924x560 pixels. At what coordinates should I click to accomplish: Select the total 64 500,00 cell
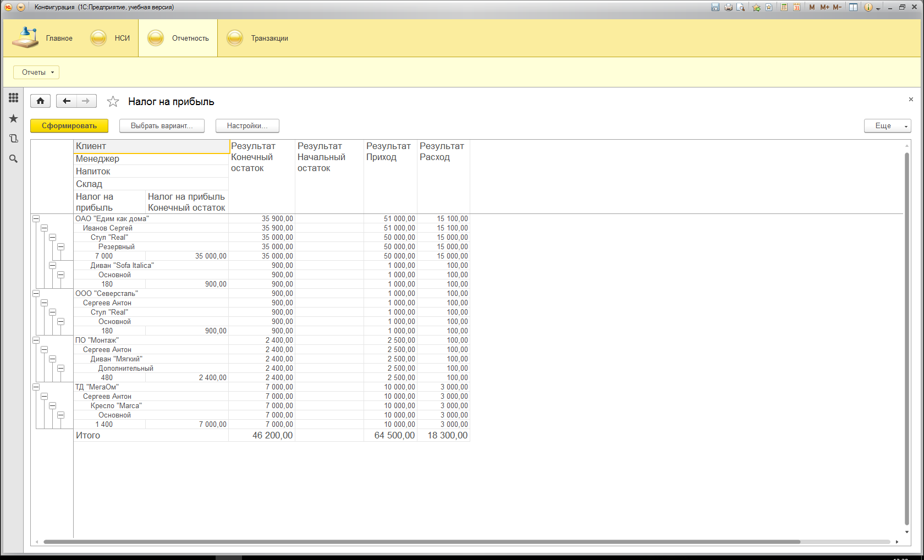391,435
